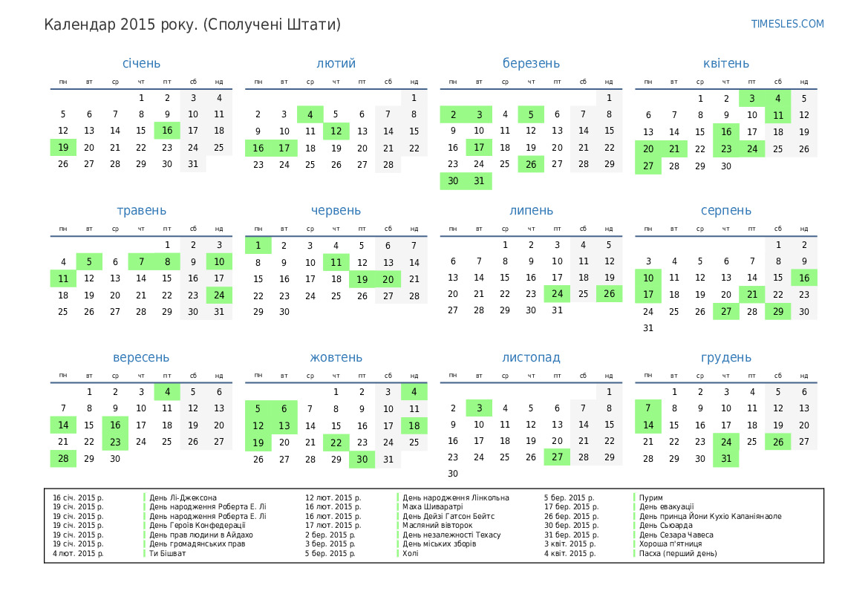Click highlighted 26 in березень

tap(531, 164)
